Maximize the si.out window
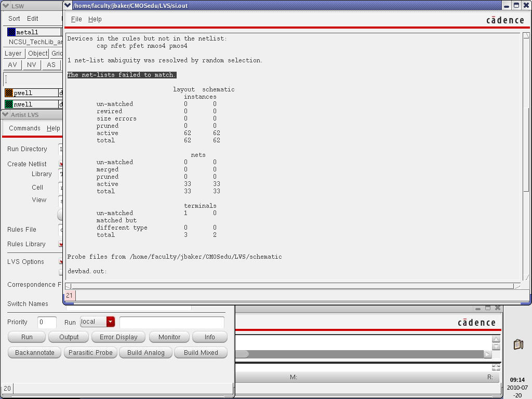 pyautogui.click(x=516, y=5)
